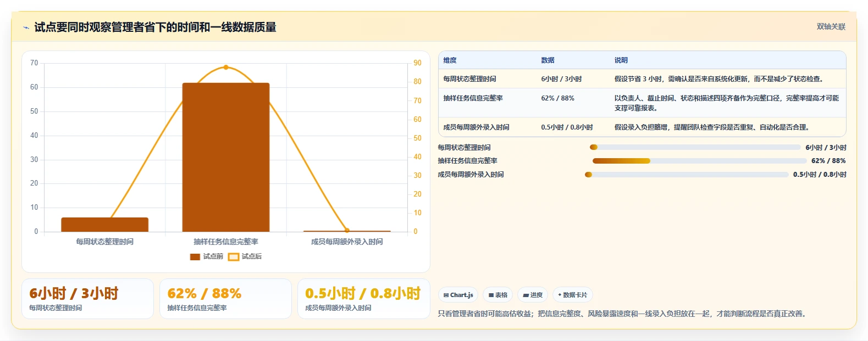Image resolution: width=868 pixels, height=341 pixels.
Task: Click the line point above 成员每周额外录入时间
Action: click(347, 231)
